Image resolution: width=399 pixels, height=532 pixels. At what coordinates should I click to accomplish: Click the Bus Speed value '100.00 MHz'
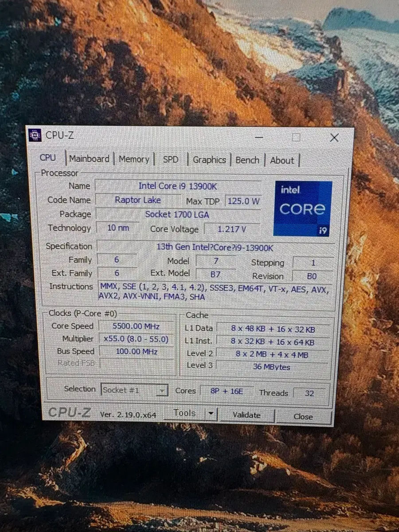pyautogui.click(x=137, y=352)
